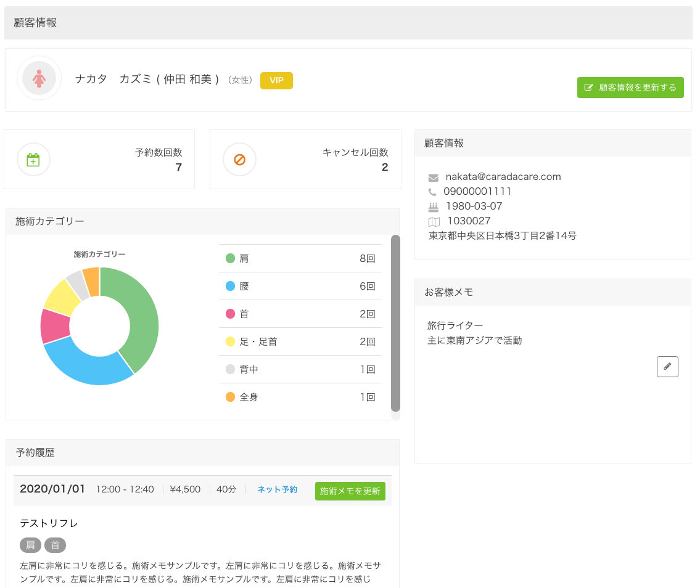This screenshot has height=588, width=700.
Task: Click the blue 腰 legend color dot
Action: click(x=231, y=286)
